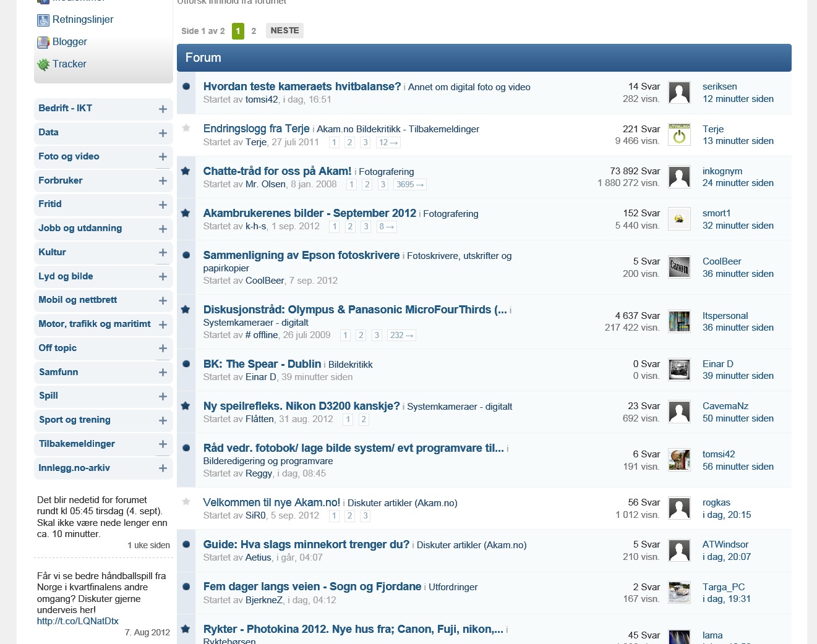Open CoolBeer's Canon avatar
The width and height of the screenshot is (817, 644).
coord(679,268)
